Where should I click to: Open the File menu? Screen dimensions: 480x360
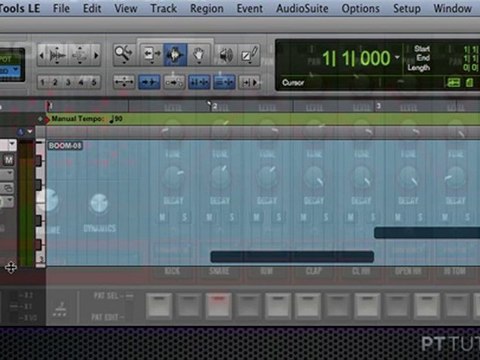(x=61, y=8)
